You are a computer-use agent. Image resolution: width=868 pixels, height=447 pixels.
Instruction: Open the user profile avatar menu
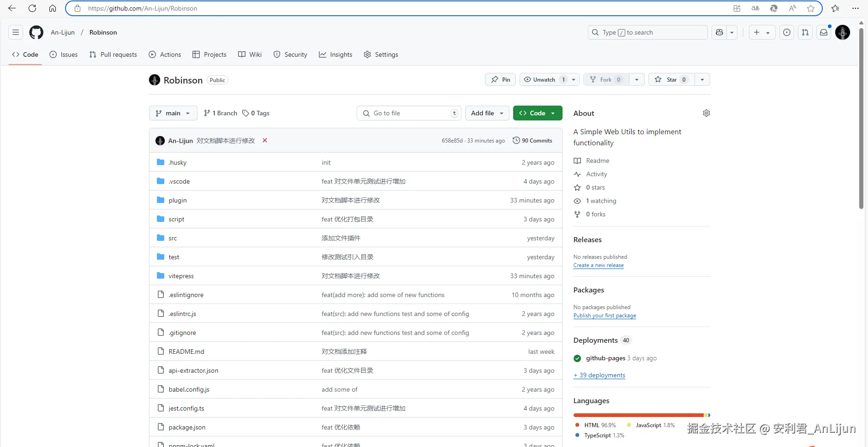(843, 32)
